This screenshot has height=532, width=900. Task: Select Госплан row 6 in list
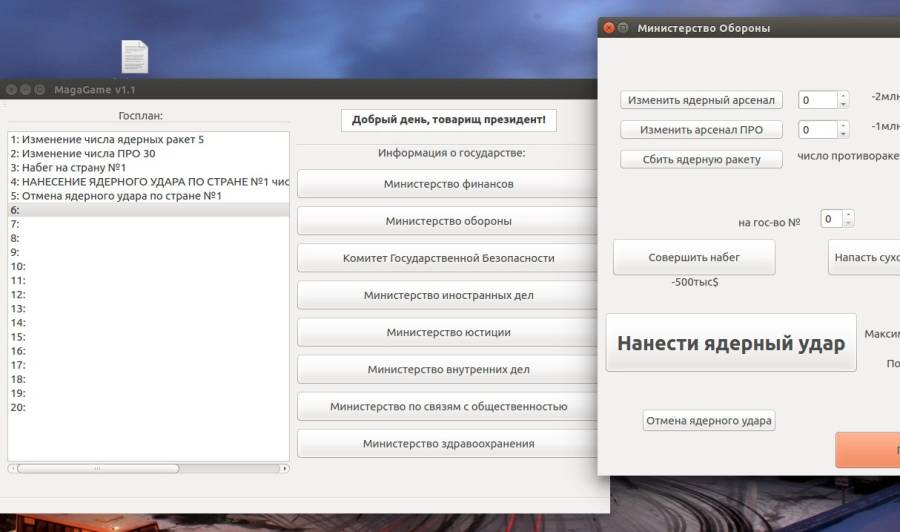(x=148, y=210)
